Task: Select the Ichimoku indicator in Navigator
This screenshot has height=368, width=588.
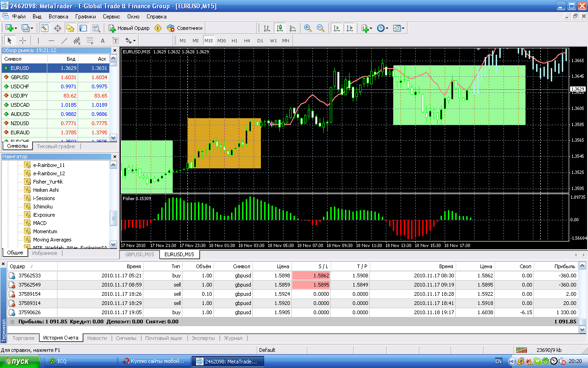Action: click(x=43, y=207)
